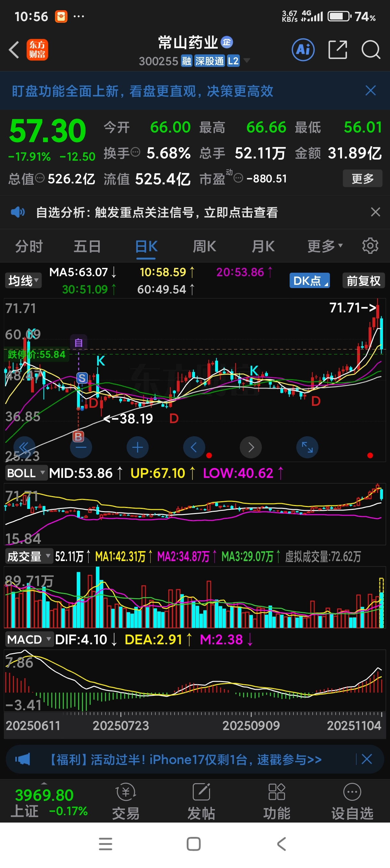390x868 pixels.
Task: Select the 日K tab
Action: coord(146,247)
